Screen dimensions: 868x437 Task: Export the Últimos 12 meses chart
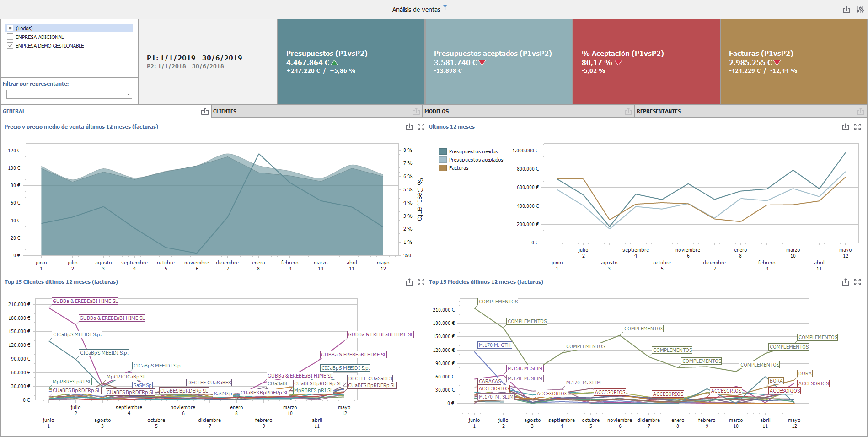pos(846,127)
